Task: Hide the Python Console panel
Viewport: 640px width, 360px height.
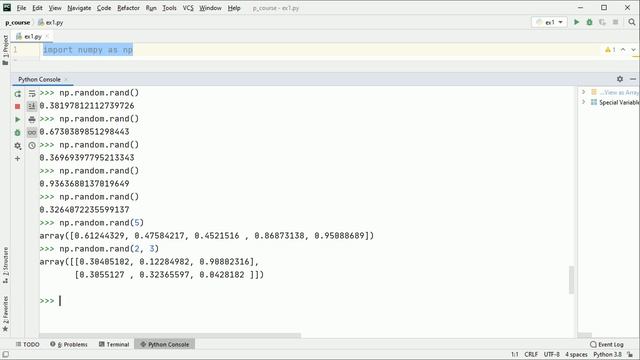Action: pyautogui.click(x=633, y=79)
